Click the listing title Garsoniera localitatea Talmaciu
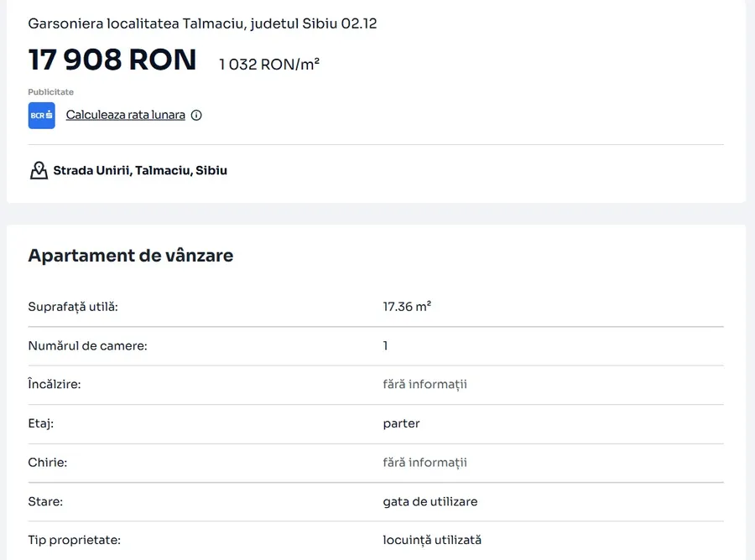The height and width of the screenshot is (560, 755). point(202,23)
